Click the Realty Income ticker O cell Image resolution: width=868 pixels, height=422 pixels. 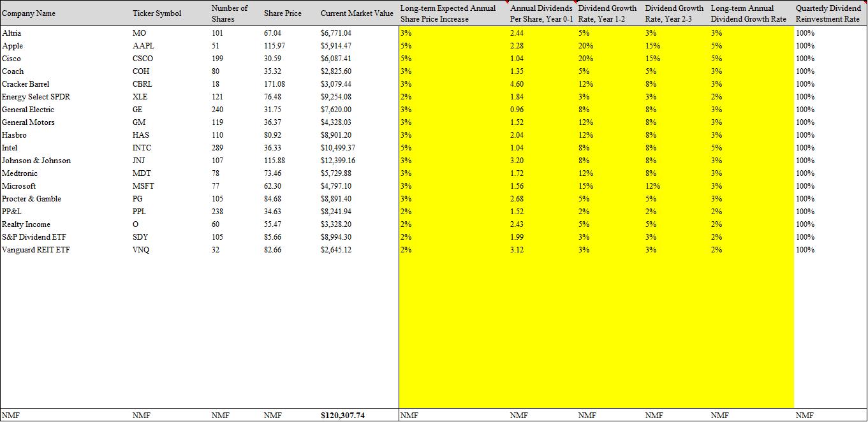point(135,224)
